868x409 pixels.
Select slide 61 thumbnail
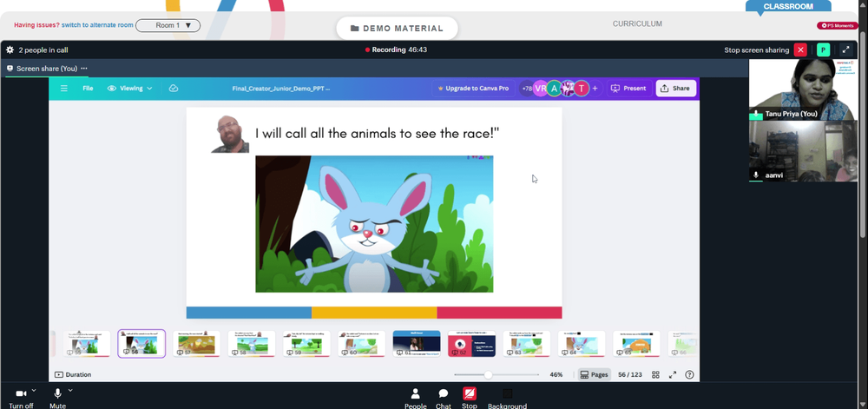tap(417, 344)
